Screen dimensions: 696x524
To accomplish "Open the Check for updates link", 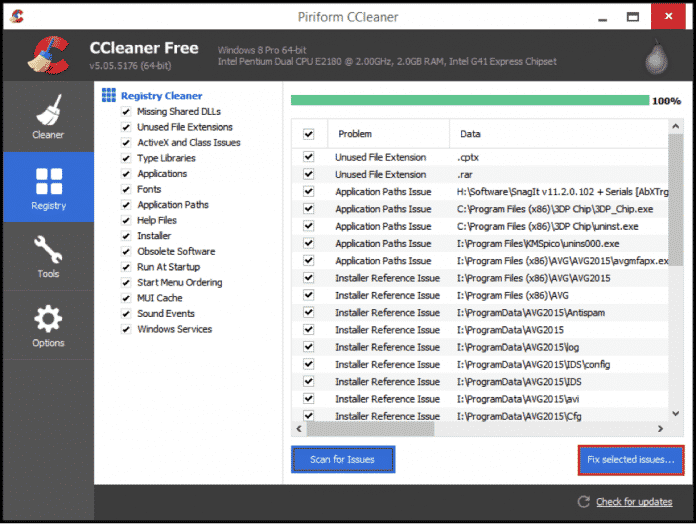I will point(634,501).
